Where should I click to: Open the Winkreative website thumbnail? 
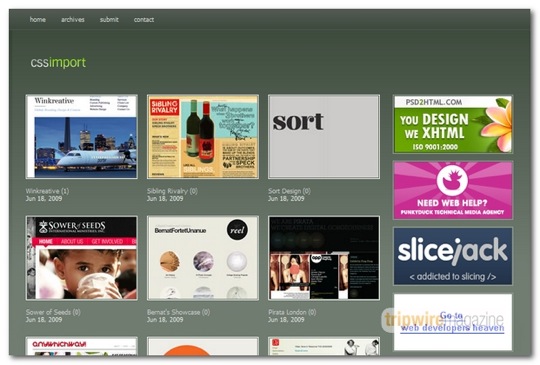click(82, 137)
